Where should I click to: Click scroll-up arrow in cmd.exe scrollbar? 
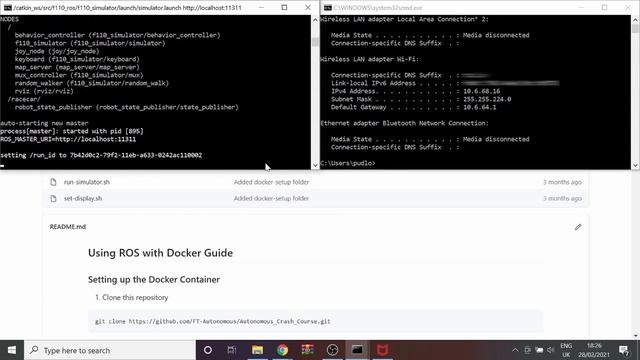[635, 19]
